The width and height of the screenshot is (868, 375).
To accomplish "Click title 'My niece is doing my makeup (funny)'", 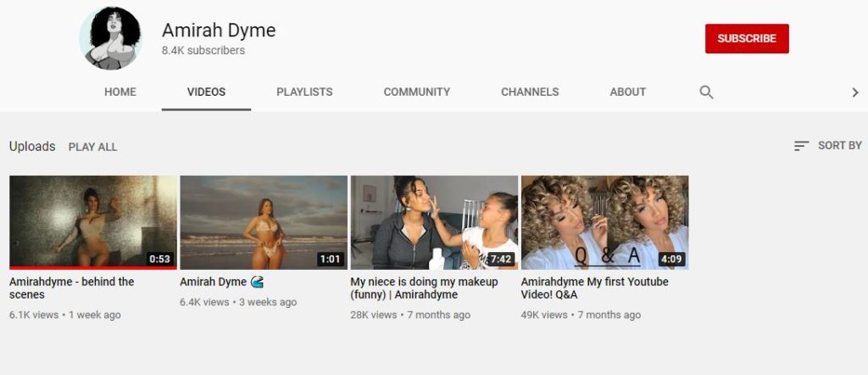I will 424,288.
